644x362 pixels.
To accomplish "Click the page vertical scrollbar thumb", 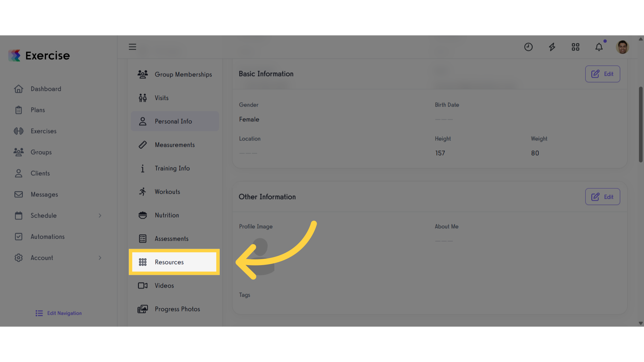I will point(641,125).
